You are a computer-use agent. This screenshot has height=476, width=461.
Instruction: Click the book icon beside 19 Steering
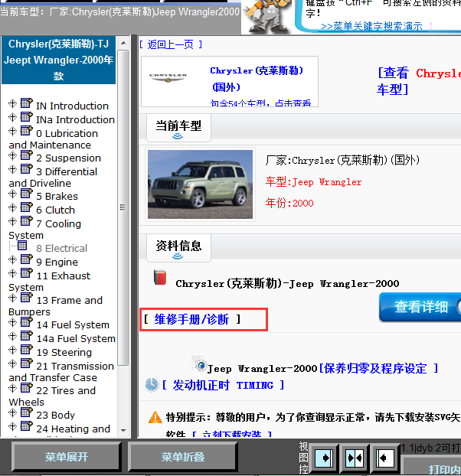[27, 350]
